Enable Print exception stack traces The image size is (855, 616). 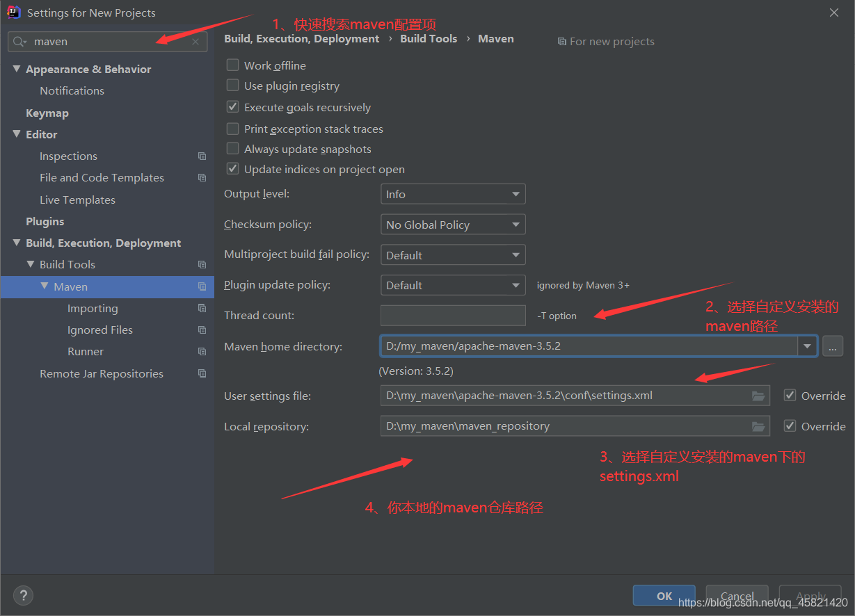click(x=232, y=129)
